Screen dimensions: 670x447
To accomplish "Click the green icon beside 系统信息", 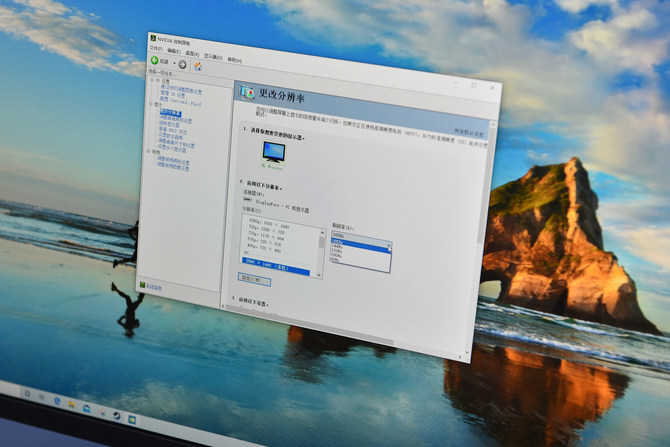I will pos(143,285).
